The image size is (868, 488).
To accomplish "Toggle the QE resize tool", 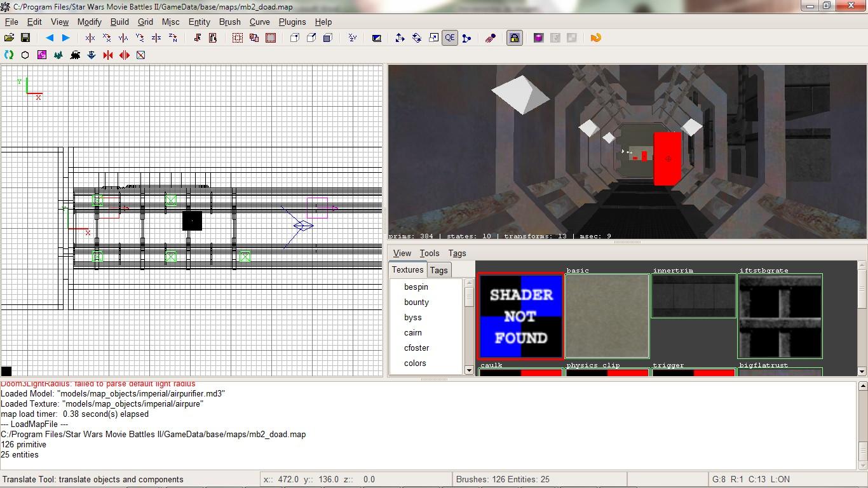I will tap(450, 38).
